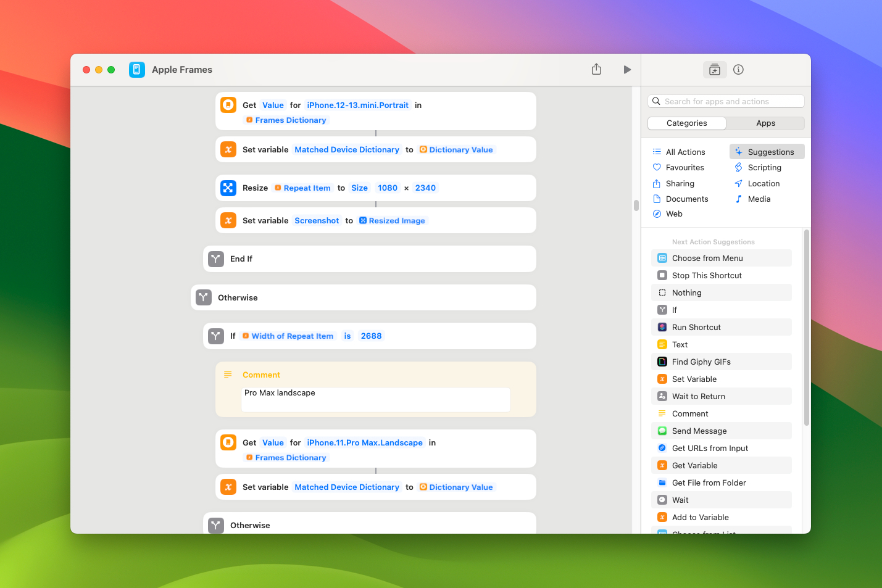The height and width of the screenshot is (588, 882).
Task: Click the If Width of Repeat Item icon
Action: click(x=216, y=336)
